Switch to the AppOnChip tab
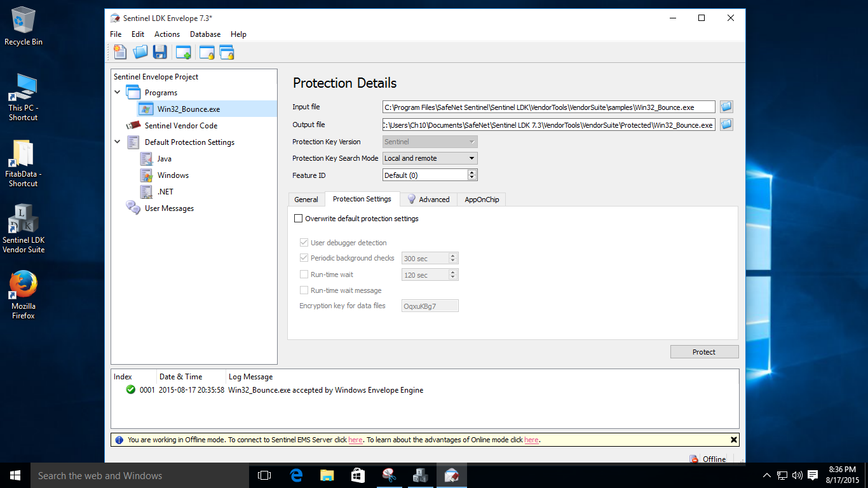 (x=482, y=200)
